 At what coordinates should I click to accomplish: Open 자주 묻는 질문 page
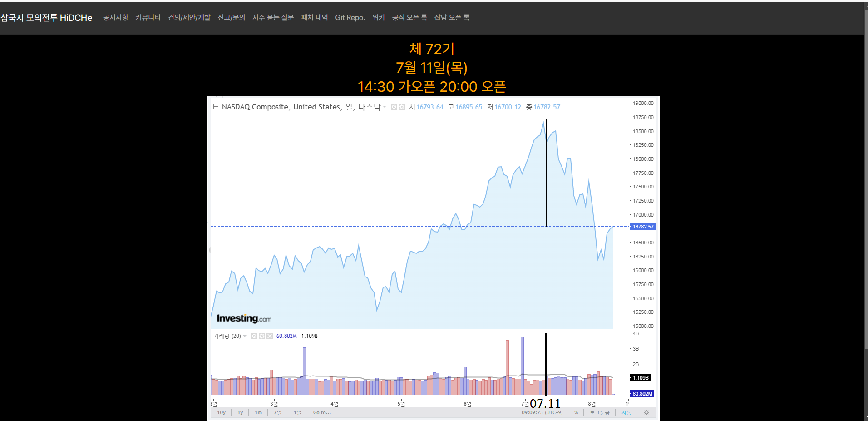click(273, 17)
